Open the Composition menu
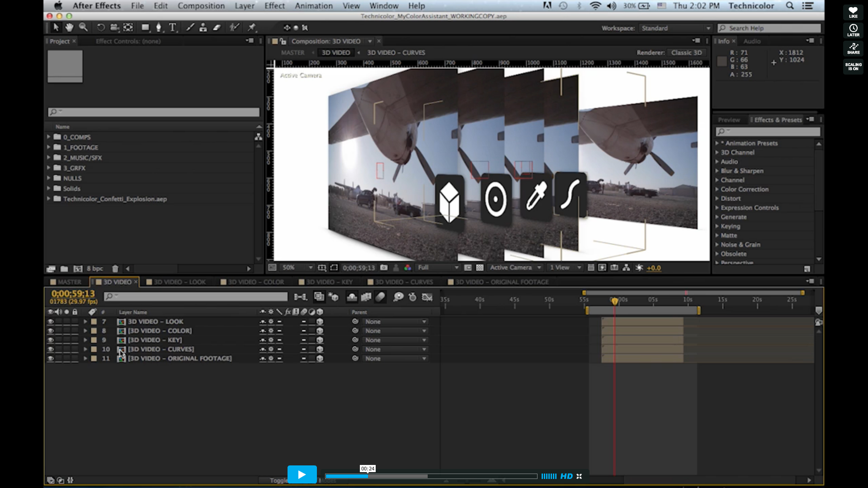 (201, 5)
